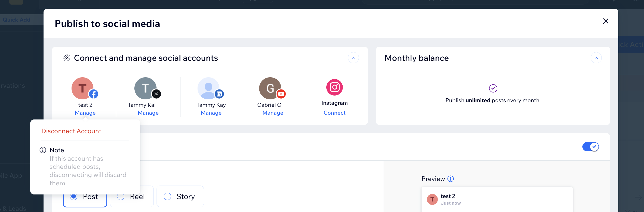Click the 'Gabriel O' account name
This screenshot has width=644, height=212.
coord(269,105)
